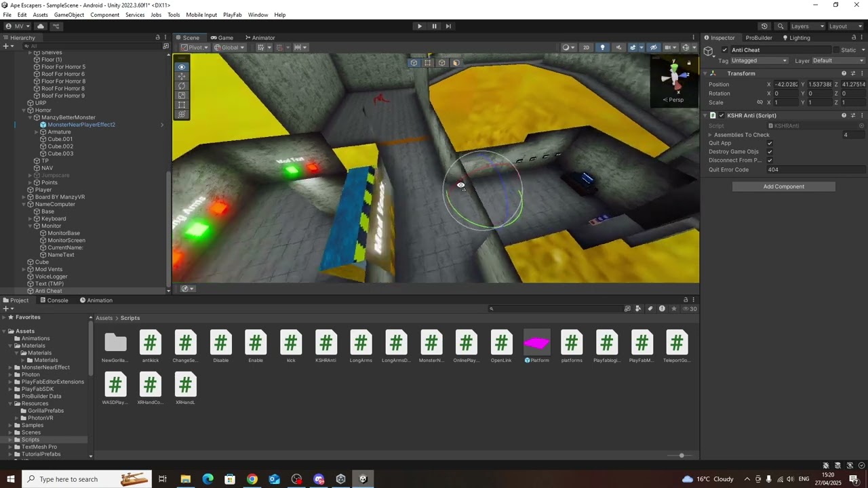Switch to the Lighting tab
868x488 pixels.
[x=796, y=38]
